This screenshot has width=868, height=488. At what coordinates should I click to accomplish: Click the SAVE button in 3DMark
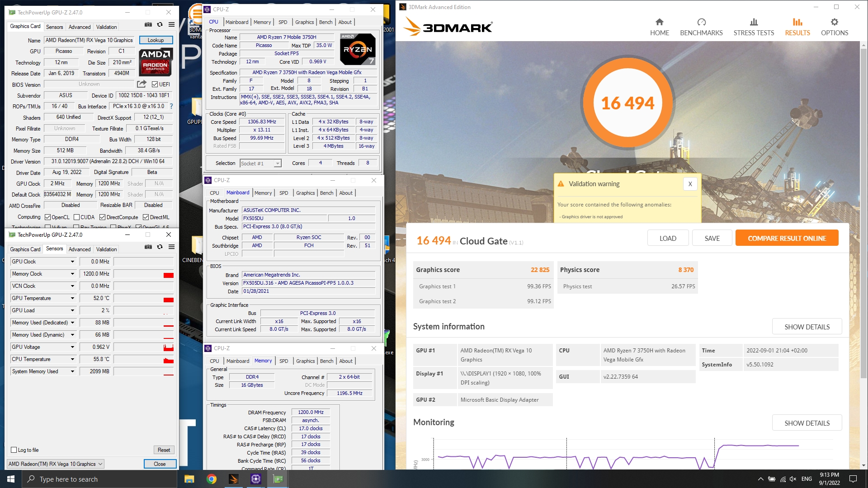(712, 238)
